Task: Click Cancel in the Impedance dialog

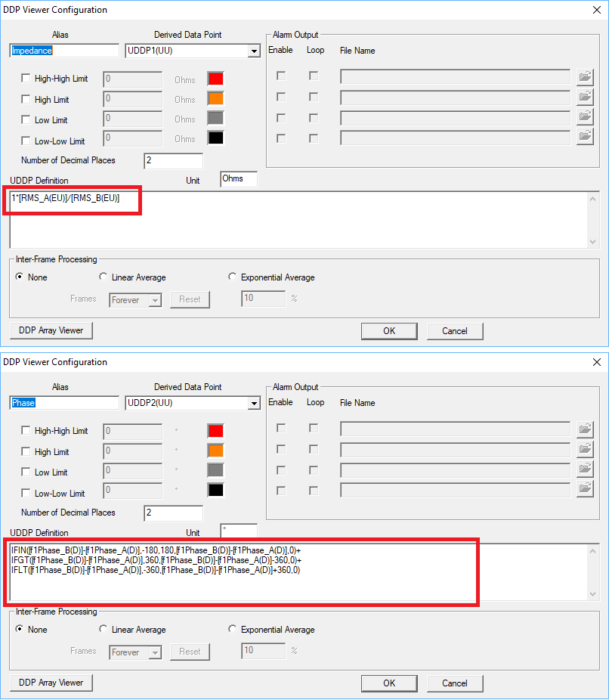Action: point(455,331)
